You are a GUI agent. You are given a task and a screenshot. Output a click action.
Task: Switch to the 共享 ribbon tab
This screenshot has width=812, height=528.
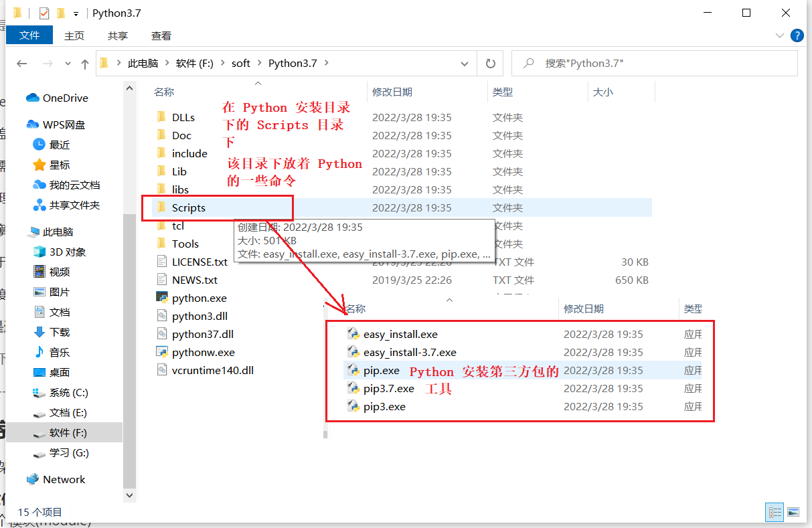(x=118, y=35)
